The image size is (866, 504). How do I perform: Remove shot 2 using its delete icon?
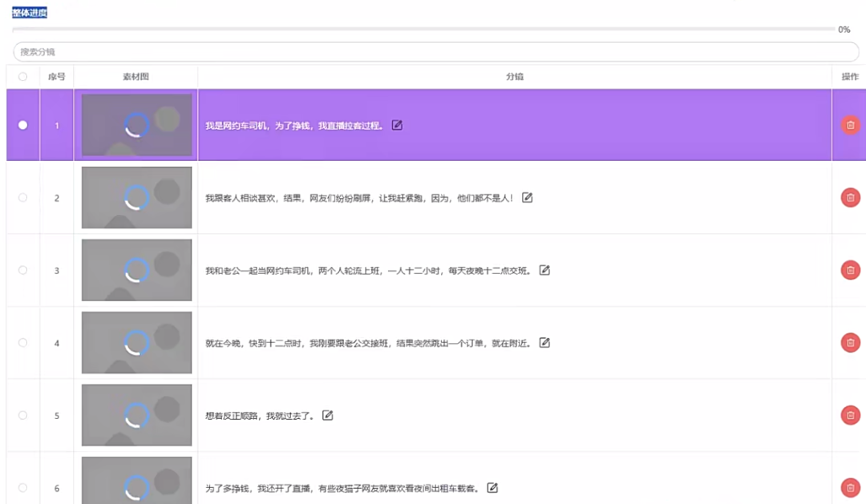pos(849,197)
